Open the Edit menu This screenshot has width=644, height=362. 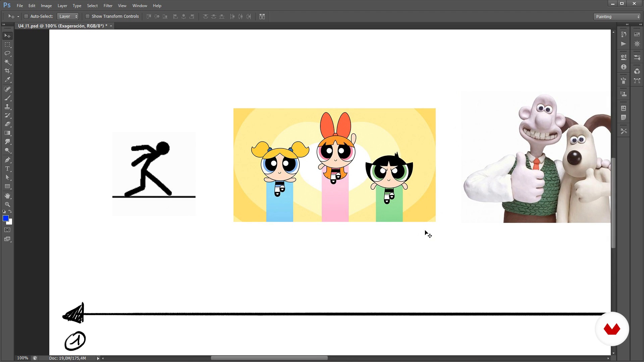click(x=32, y=6)
